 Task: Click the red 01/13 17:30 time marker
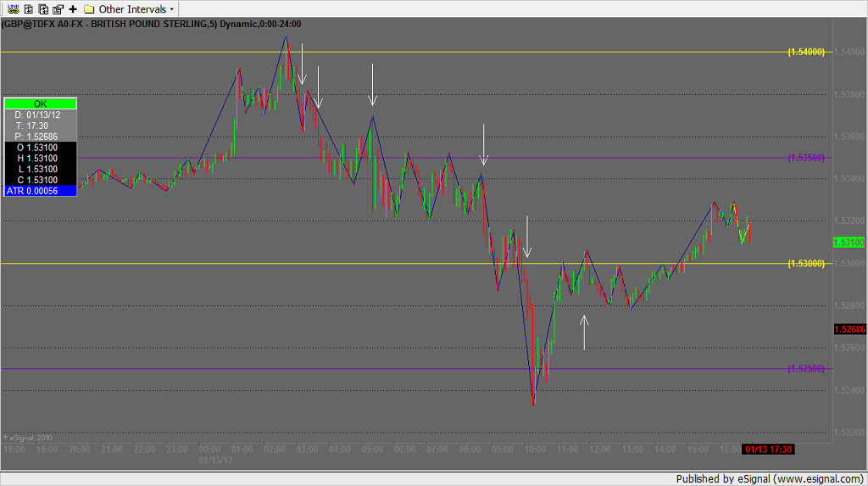768,450
